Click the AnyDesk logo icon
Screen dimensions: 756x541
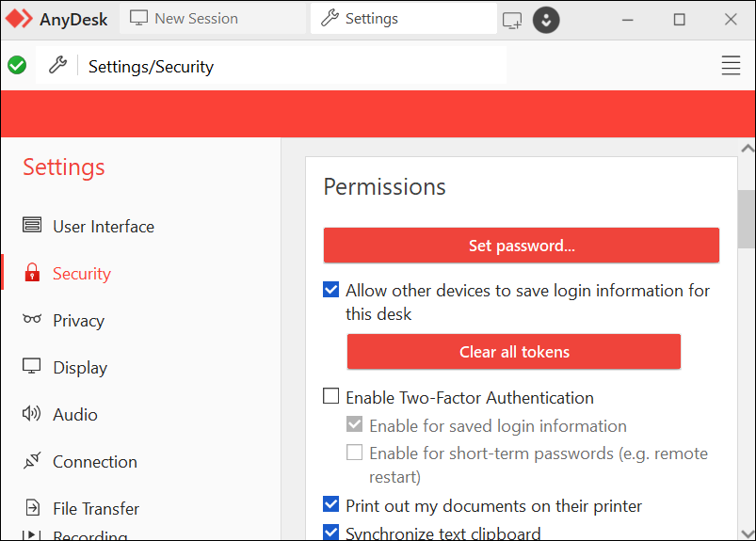tap(19, 19)
